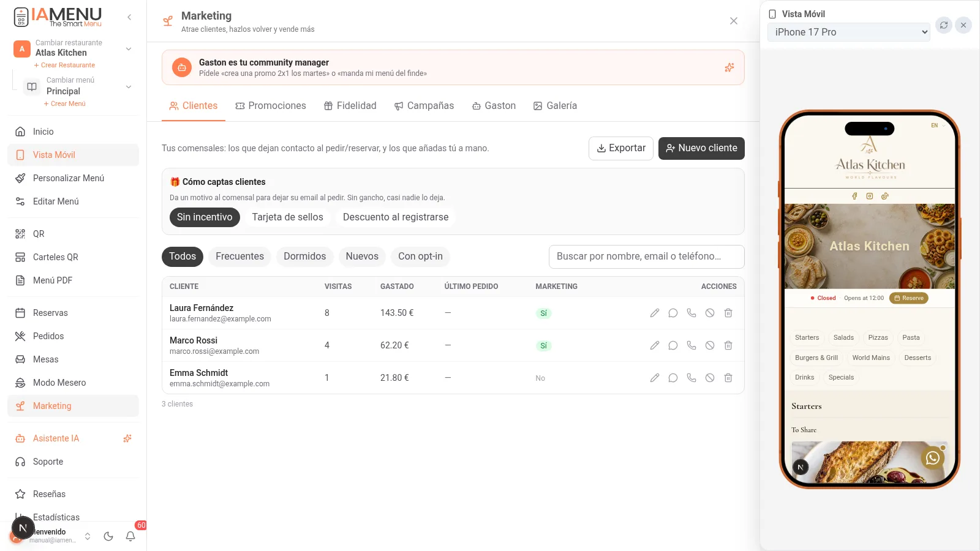
Task: Collapse the left sidebar
Action: coord(129,17)
